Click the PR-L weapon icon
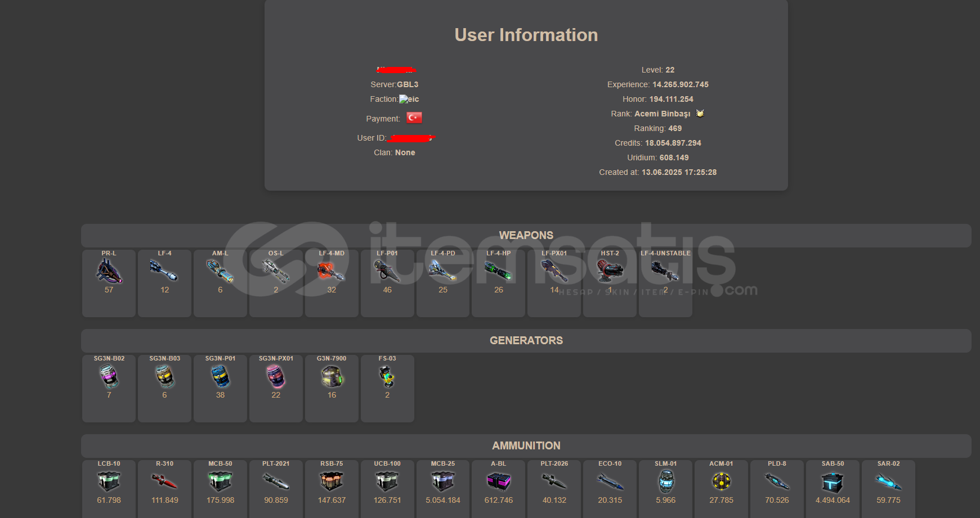The image size is (980, 518). coord(109,271)
